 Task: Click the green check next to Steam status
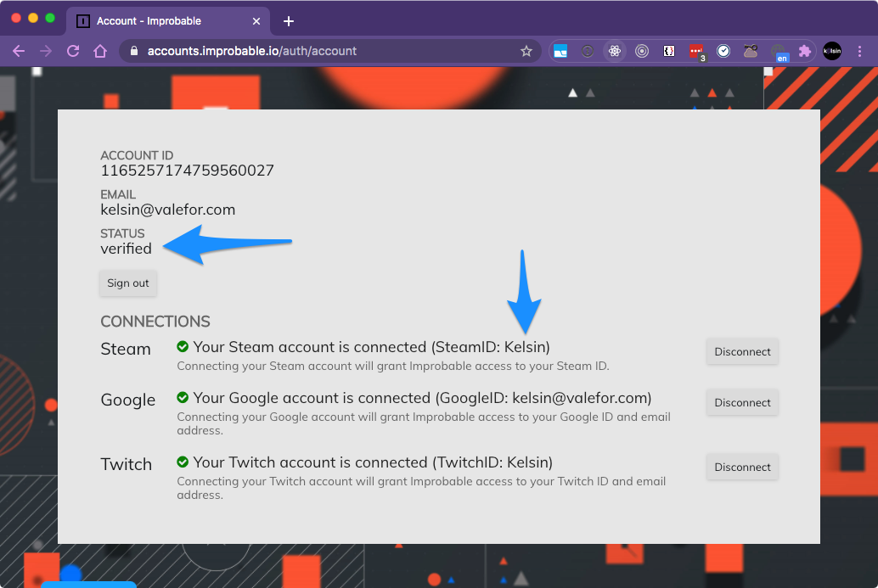(x=183, y=346)
